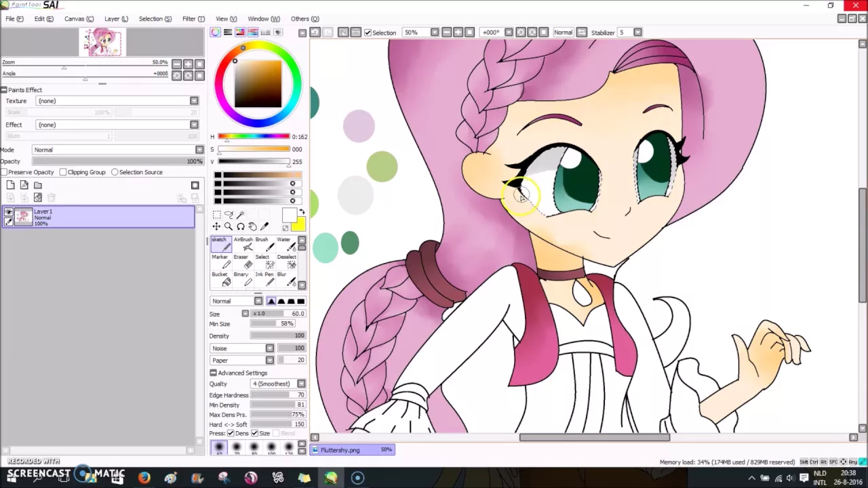
Task: Create a new linework layer
Action: [24, 185]
